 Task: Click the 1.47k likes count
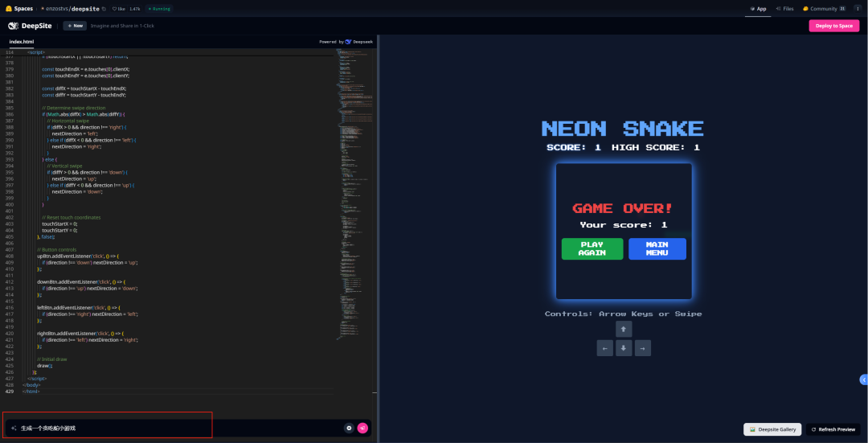click(134, 9)
